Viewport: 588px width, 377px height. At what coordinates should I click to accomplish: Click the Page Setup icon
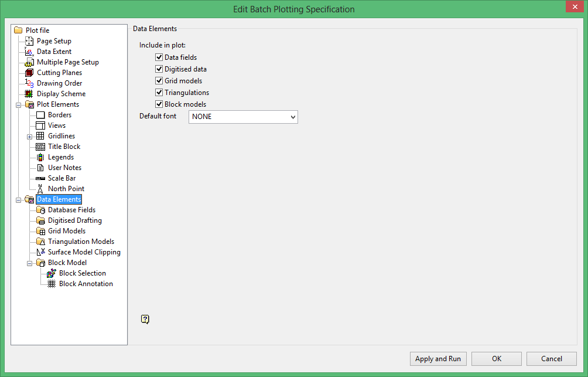(29, 41)
